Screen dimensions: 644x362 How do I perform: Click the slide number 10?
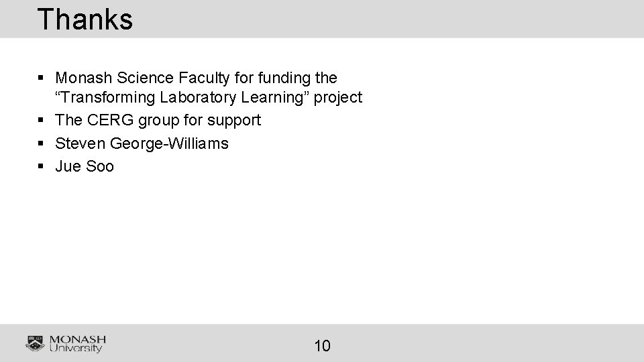[x=323, y=346]
